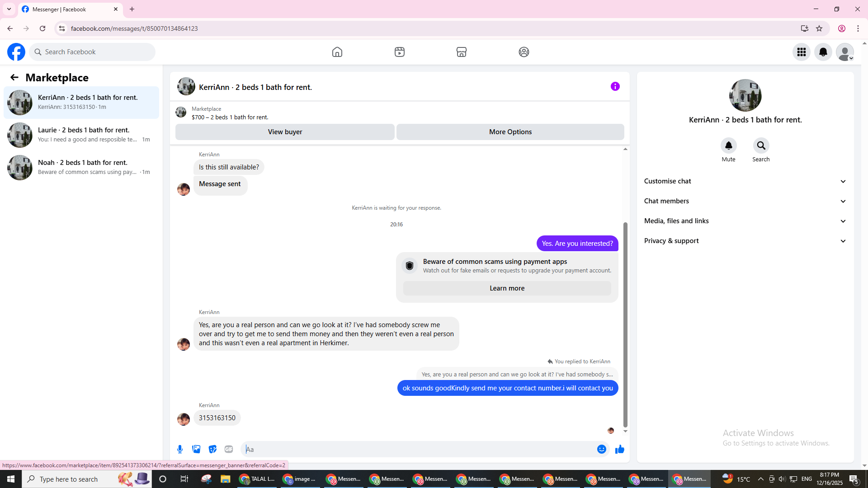Go to the Home feed icon

coord(337,52)
